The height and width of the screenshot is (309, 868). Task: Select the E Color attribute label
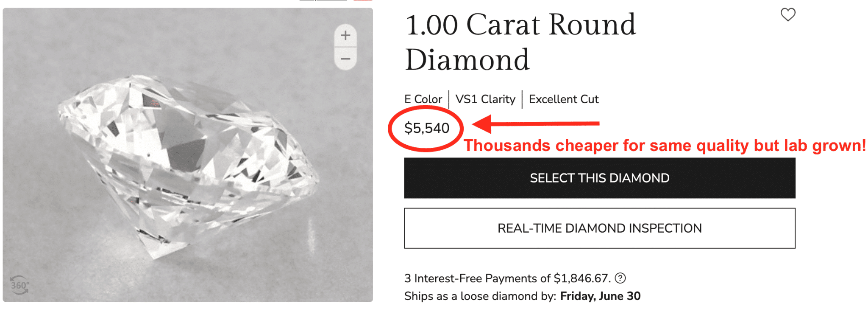click(423, 99)
